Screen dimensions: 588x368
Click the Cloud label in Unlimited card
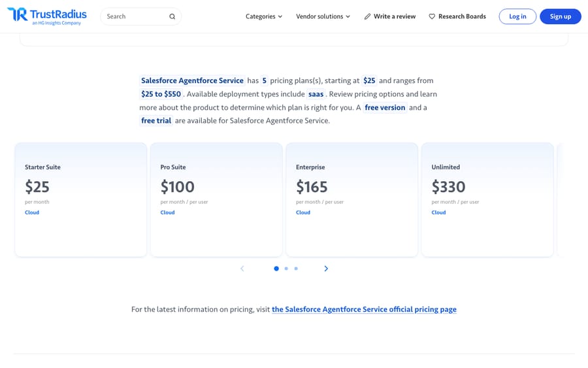click(x=438, y=212)
